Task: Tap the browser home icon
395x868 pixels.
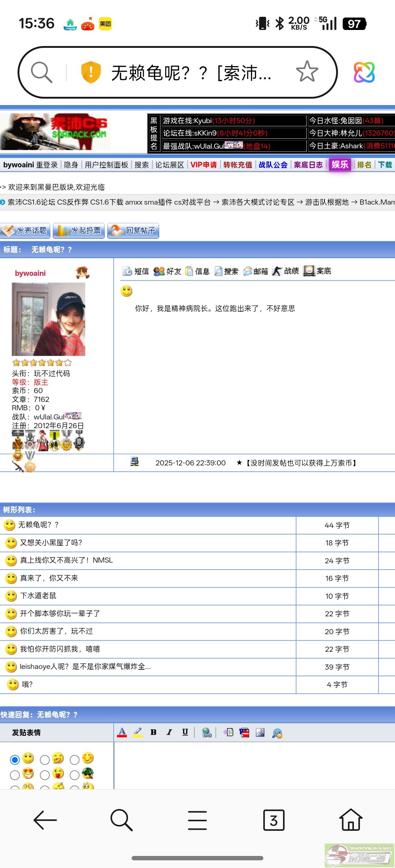Action: (351, 820)
